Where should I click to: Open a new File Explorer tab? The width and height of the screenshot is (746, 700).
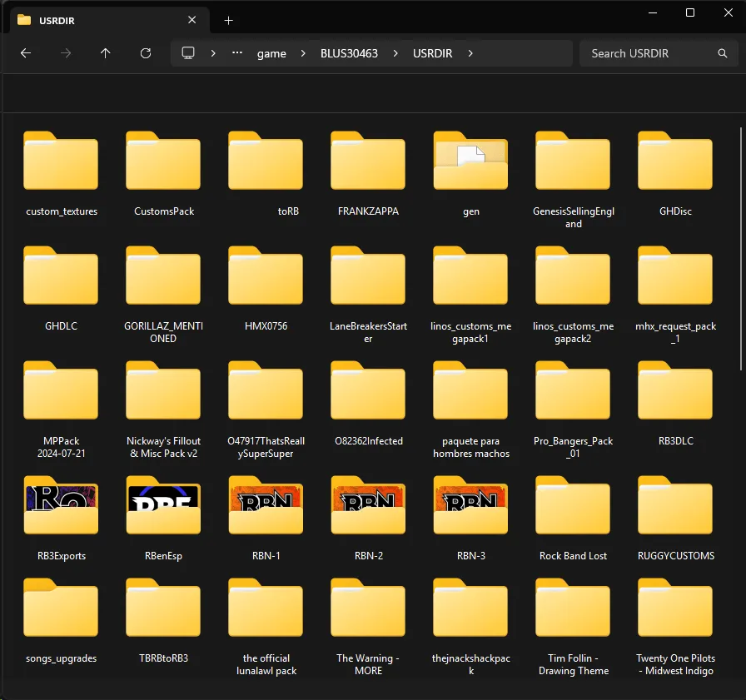pyautogui.click(x=228, y=19)
